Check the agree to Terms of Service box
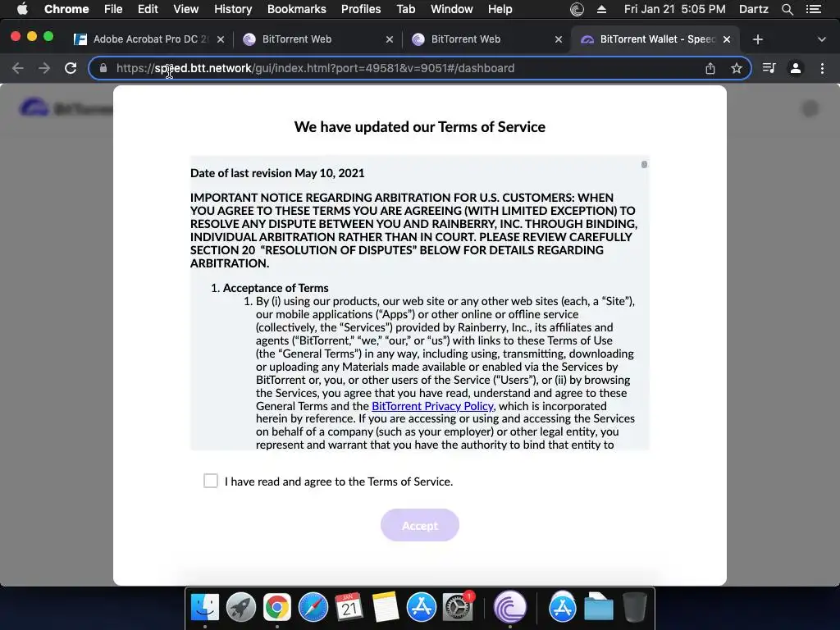840x630 pixels. tap(211, 481)
